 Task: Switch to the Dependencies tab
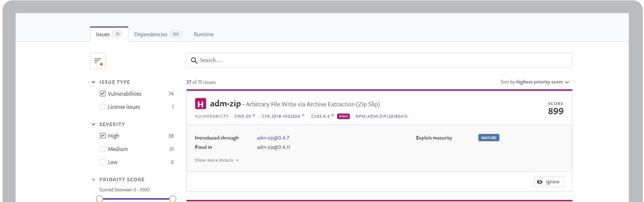pyautogui.click(x=158, y=34)
